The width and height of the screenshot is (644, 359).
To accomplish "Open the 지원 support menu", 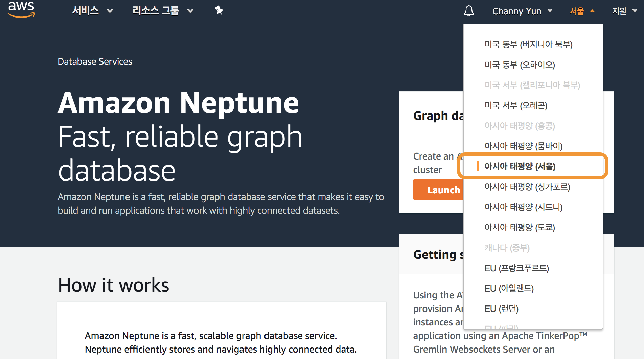I will tap(624, 11).
